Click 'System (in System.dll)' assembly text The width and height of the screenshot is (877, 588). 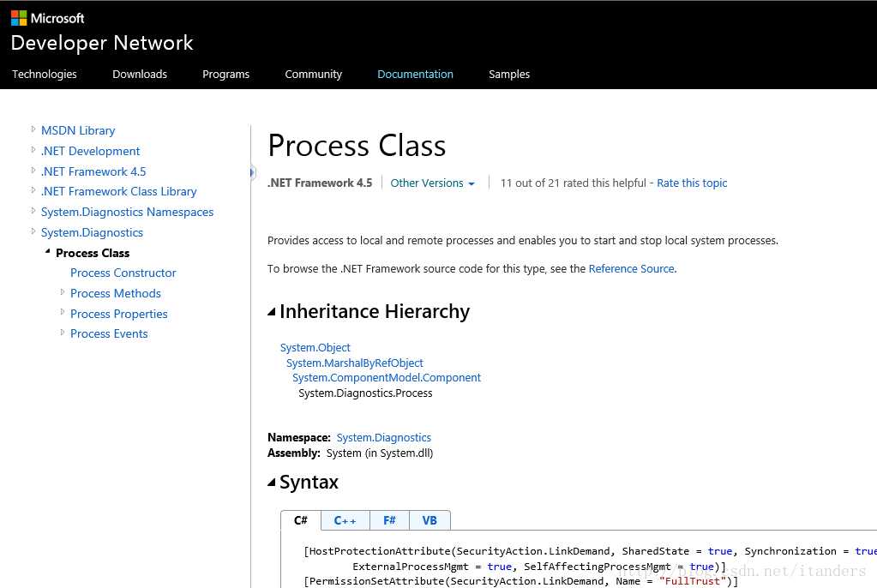point(380,453)
